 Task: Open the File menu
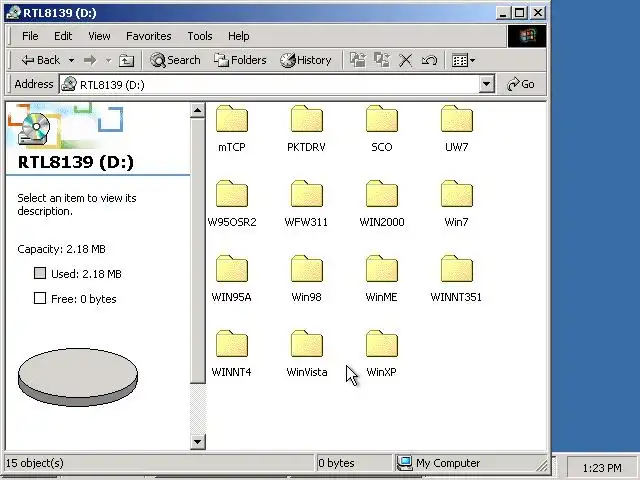coord(30,36)
